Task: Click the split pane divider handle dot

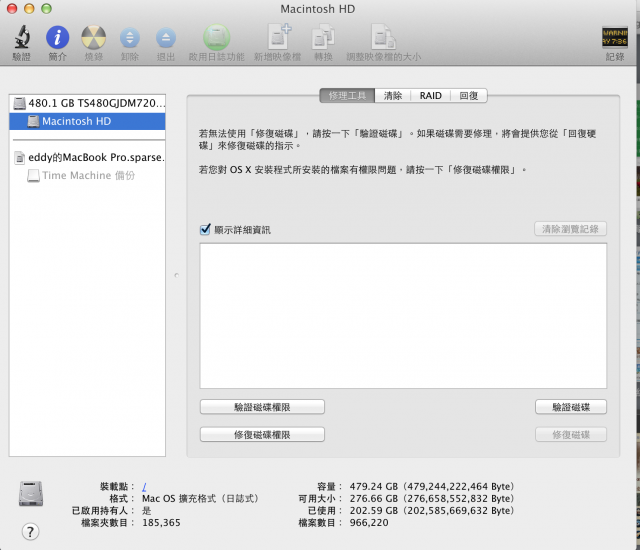Action: pos(176,275)
